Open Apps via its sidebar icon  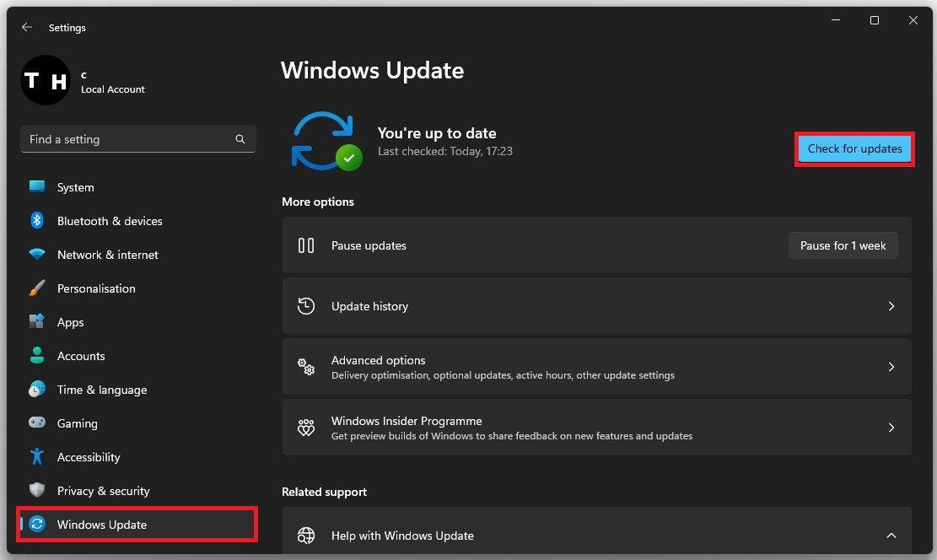click(x=37, y=322)
